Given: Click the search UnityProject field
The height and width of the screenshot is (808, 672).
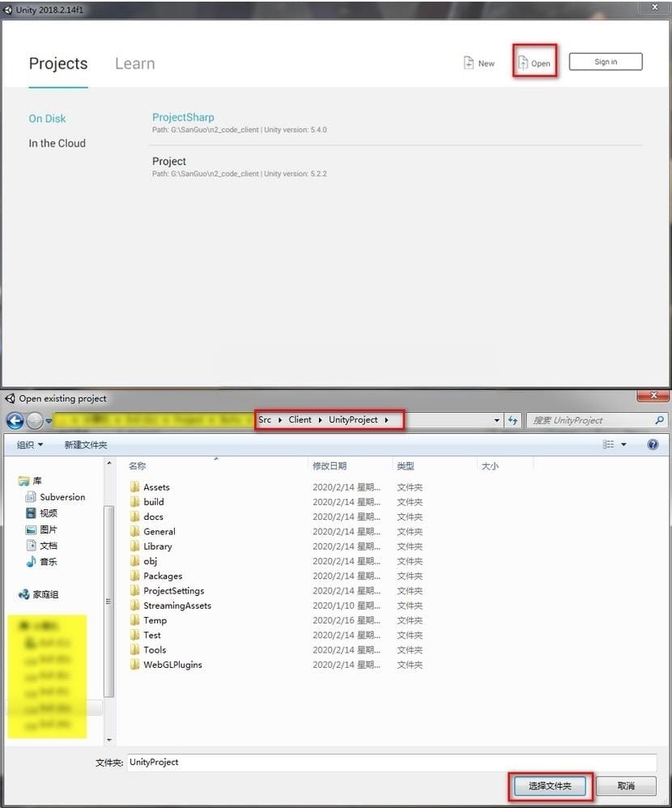Looking at the screenshot, I should [590, 420].
